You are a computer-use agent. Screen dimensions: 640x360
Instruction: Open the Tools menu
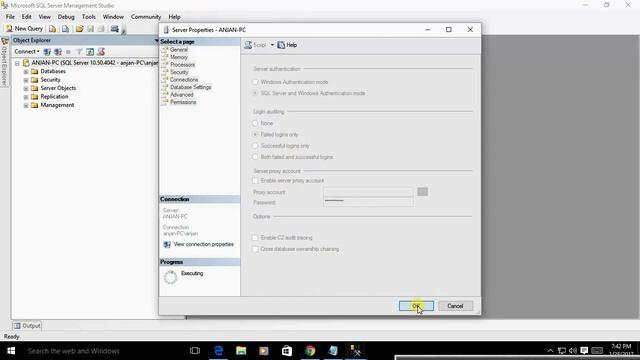click(89, 17)
